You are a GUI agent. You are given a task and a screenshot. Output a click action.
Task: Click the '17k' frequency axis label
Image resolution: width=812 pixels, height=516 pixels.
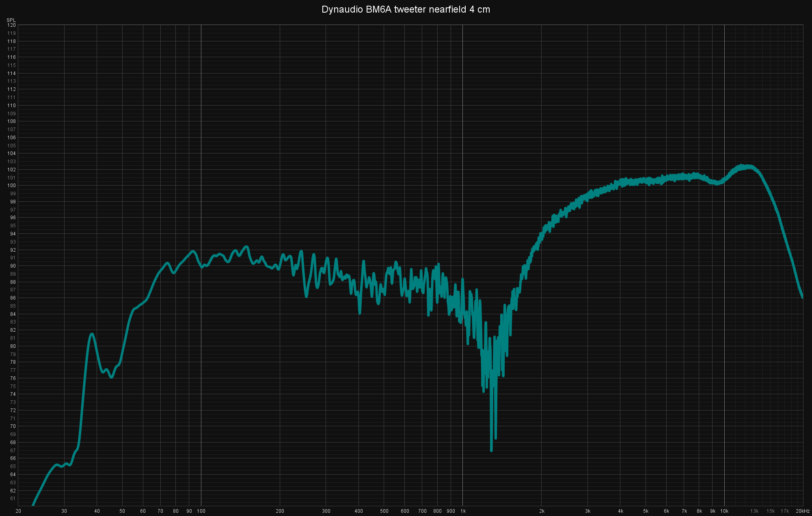point(785,511)
